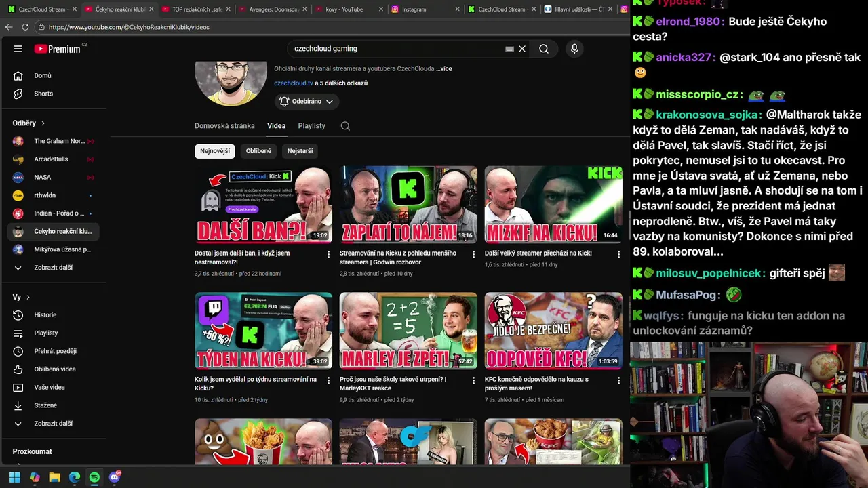Open Edge browser from the taskbar
868x488 pixels.
coord(75,477)
